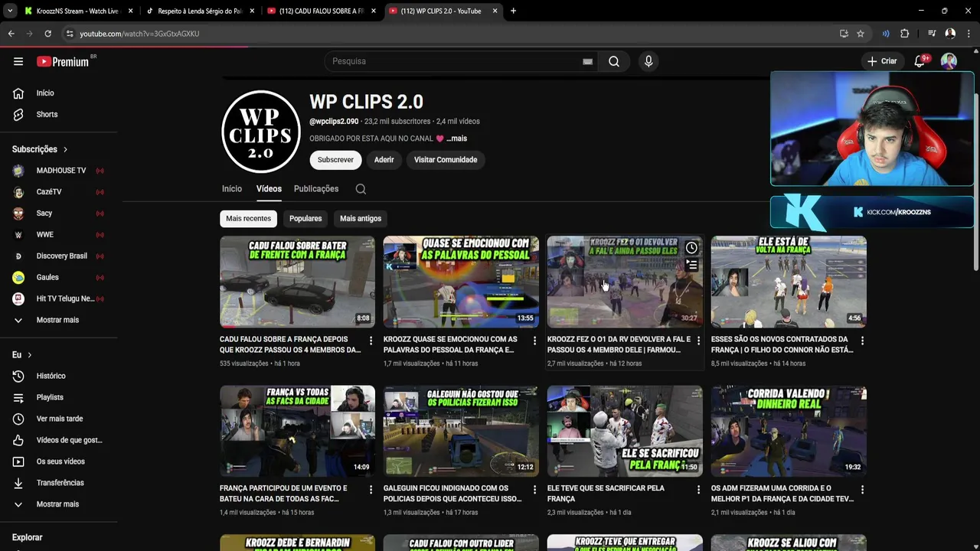Switch to channel Vídeos tab

point(269,189)
